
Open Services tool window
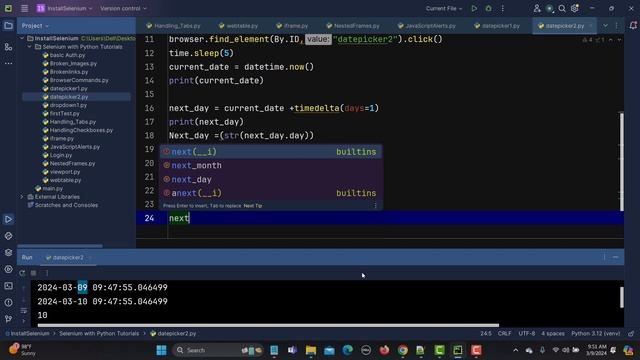[8, 269]
